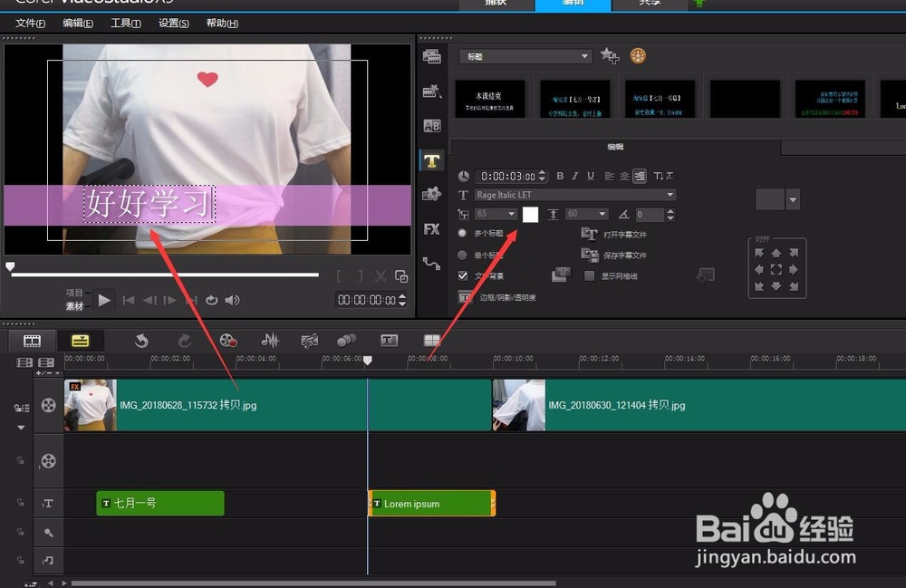Toggle Italic text formatting
The height and width of the screenshot is (588, 906).
coord(575,176)
